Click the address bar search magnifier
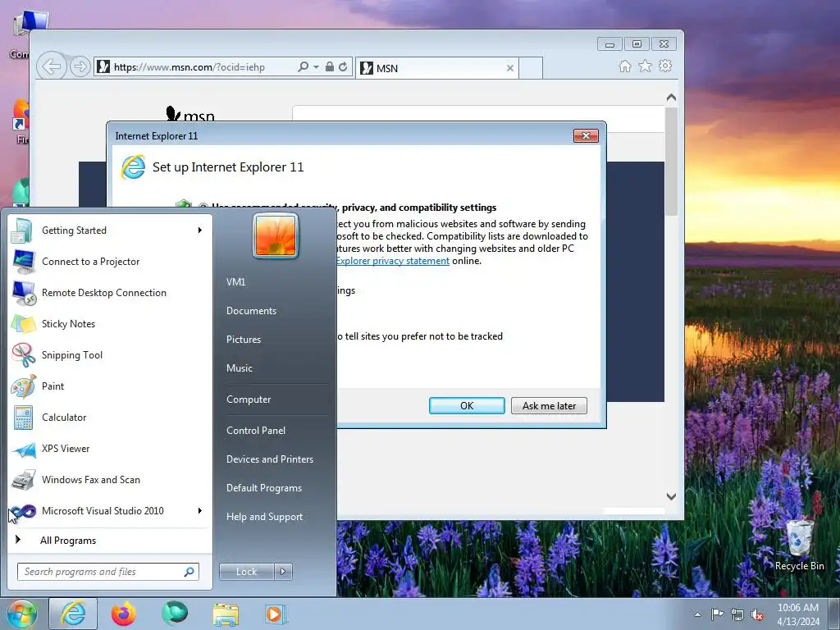 point(304,67)
